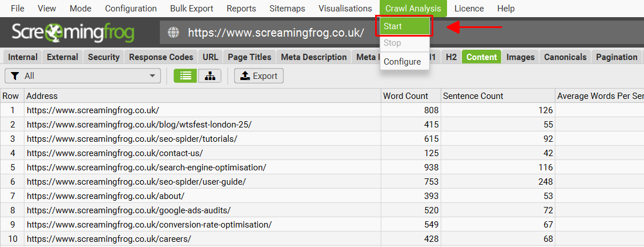The height and width of the screenshot is (247, 644).
Task: Switch to the Response Codes tab
Action: tap(161, 57)
